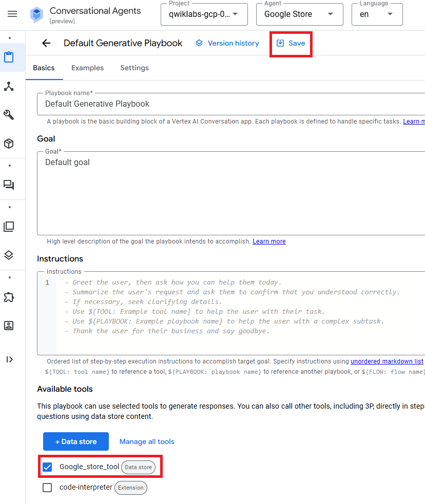This screenshot has width=425, height=504.
Task: Open the Language dropdown
Action: [x=377, y=14]
